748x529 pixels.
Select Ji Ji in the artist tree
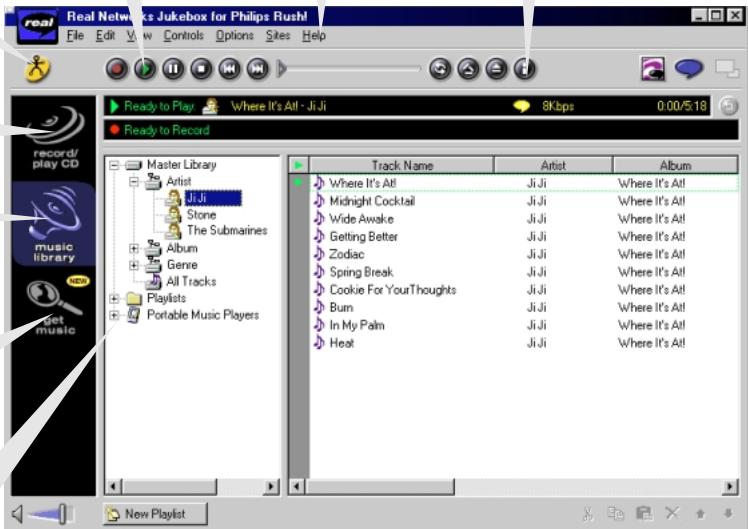[213, 198]
